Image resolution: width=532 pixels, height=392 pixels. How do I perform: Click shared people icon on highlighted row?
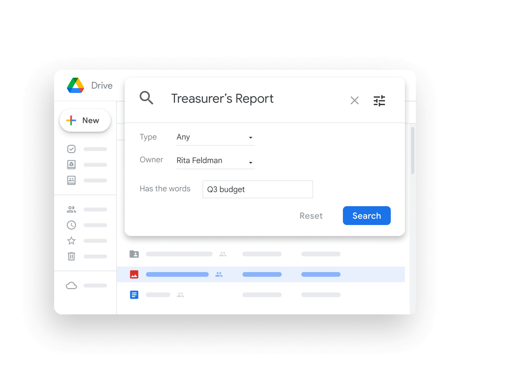pos(219,274)
